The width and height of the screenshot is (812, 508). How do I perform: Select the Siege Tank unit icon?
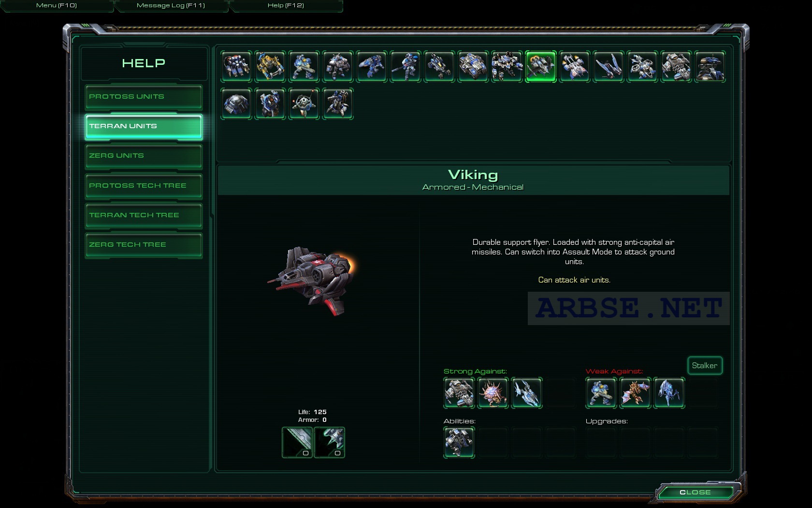(473, 66)
